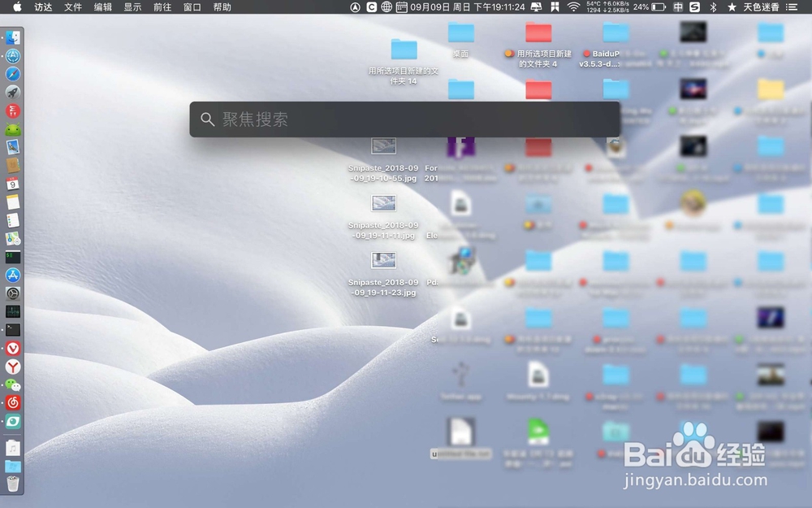This screenshot has width=812, height=508.
Task: Open teal eye app icon in Dock
Action: (x=13, y=421)
